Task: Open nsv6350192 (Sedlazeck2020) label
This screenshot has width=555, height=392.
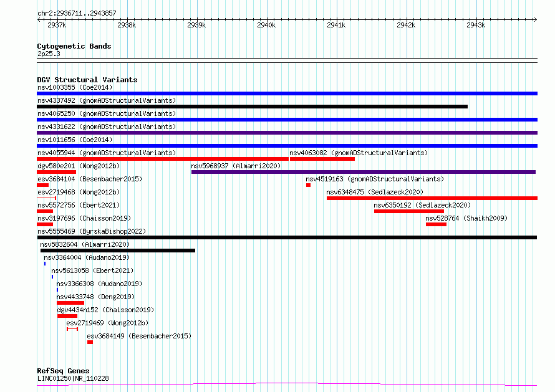Action: [x=422, y=205]
